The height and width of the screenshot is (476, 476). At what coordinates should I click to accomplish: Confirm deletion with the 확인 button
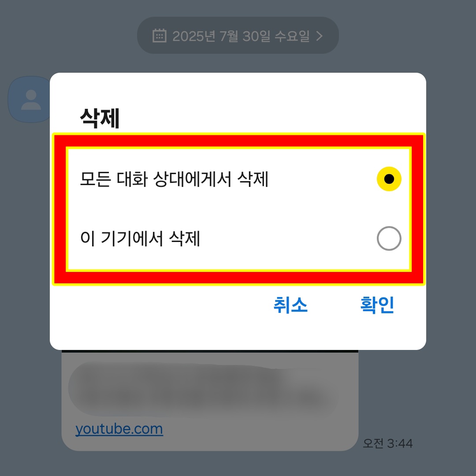click(x=377, y=305)
